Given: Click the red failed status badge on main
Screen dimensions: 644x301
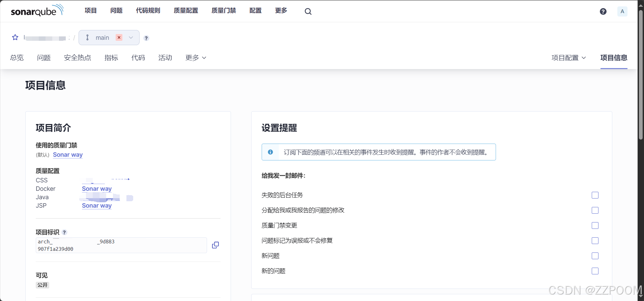Looking at the screenshot, I should 119,37.
